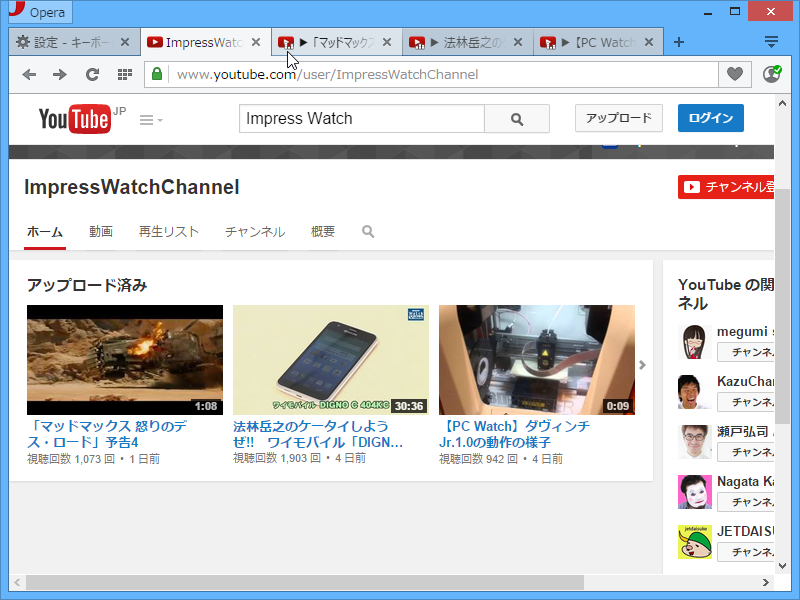Open the Opera menu button
The width and height of the screenshot is (800, 600).
(x=41, y=12)
